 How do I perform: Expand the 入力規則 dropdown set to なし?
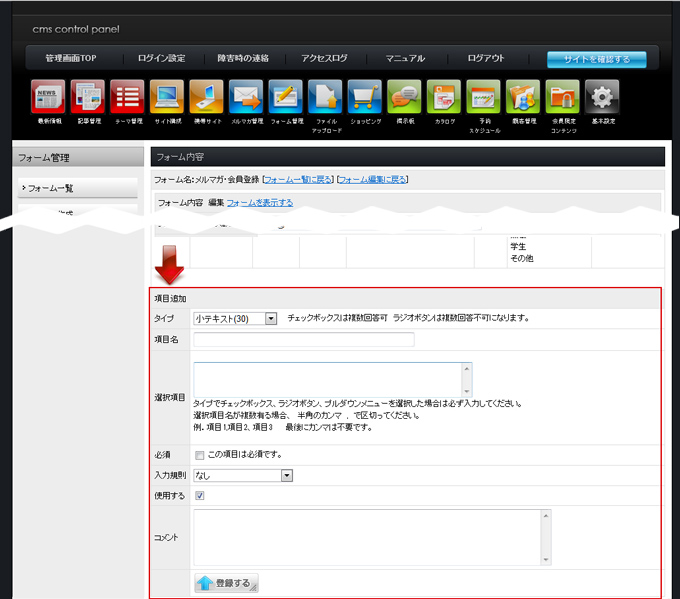[243, 475]
